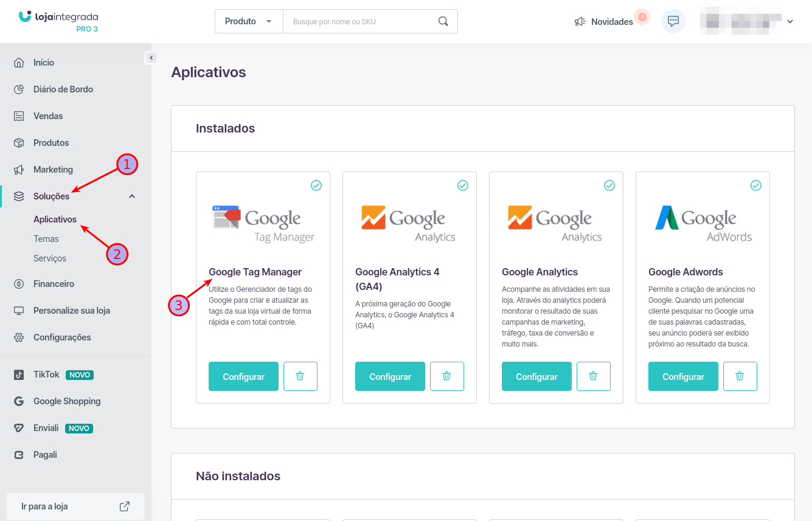Click the NOVO badge next to TikTok

pyautogui.click(x=80, y=374)
